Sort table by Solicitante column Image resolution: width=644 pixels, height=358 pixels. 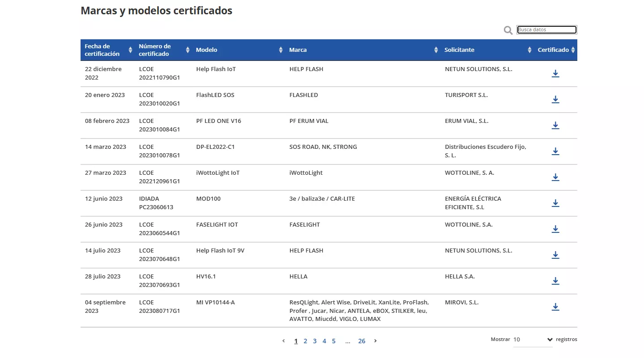[x=487, y=50]
